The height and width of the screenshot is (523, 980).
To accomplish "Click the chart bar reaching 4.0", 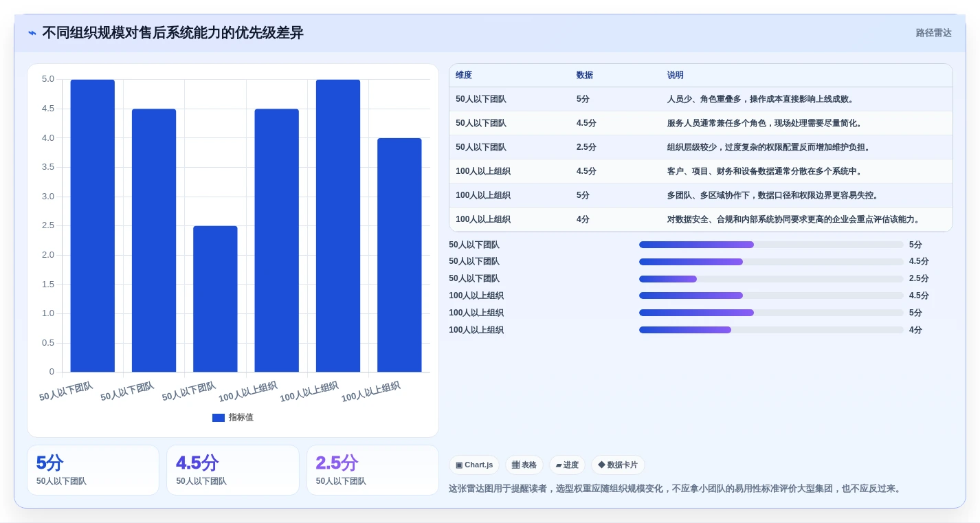I will (399, 255).
